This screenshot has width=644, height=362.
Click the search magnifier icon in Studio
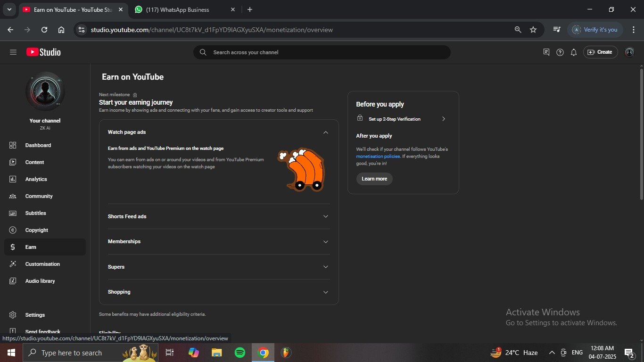203,52
